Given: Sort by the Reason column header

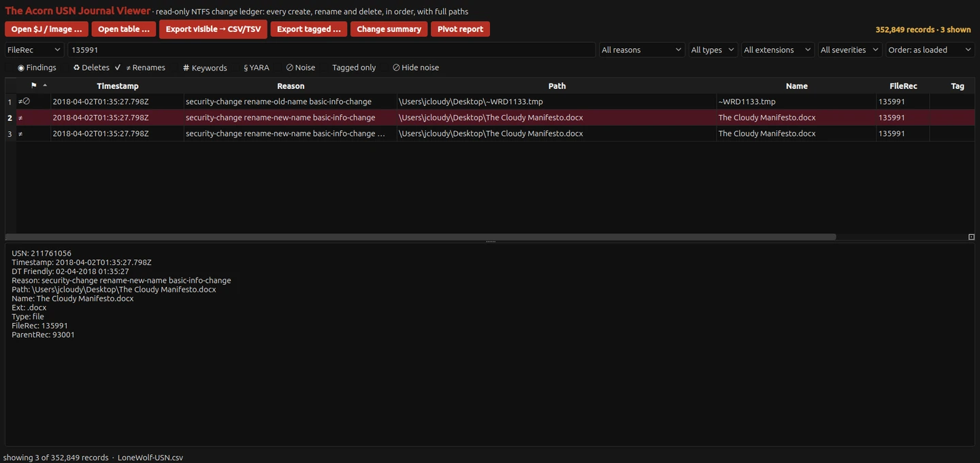Looking at the screenshot, I should tap(291, 86).
